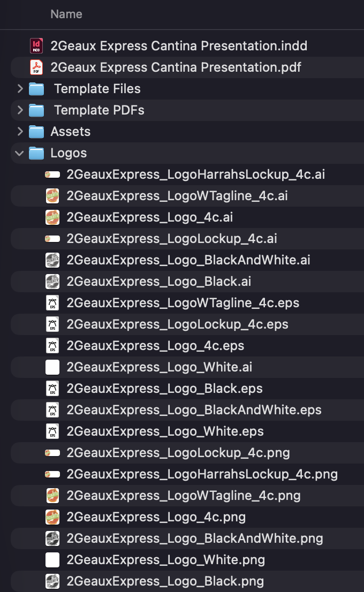
Task: Select 2GeauxExpress_Logo_Black.eps filename
Action: (x=165, y=389)
